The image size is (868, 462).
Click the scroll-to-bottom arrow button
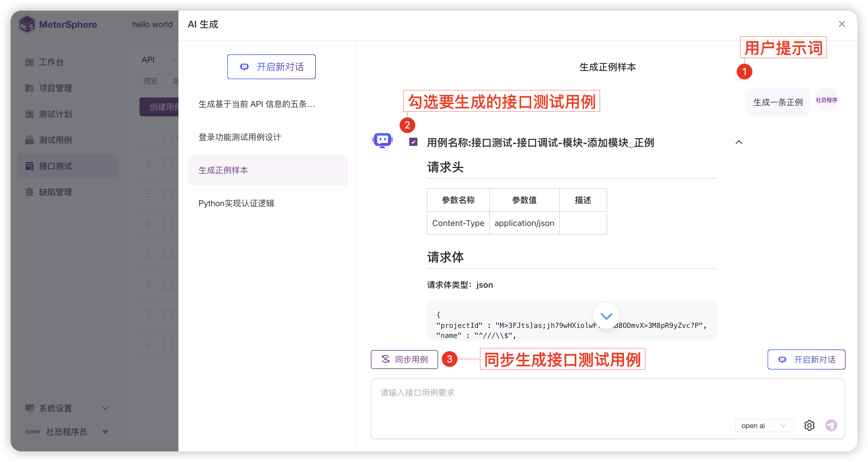606,316
